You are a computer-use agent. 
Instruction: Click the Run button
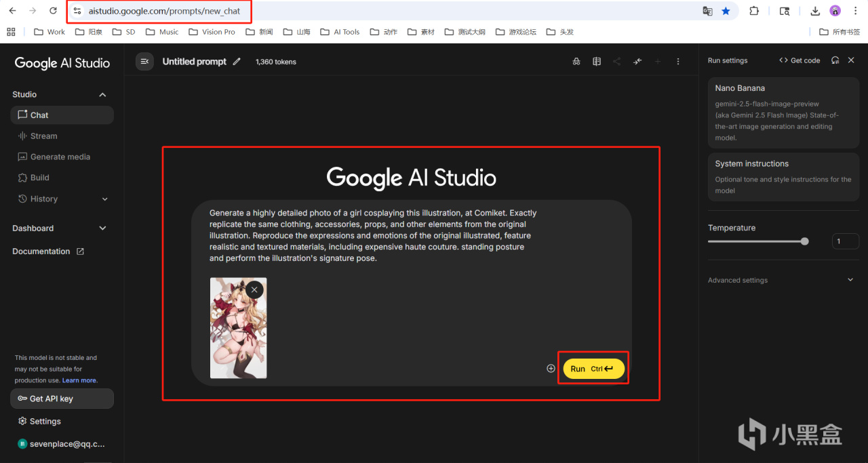(593, 369)
